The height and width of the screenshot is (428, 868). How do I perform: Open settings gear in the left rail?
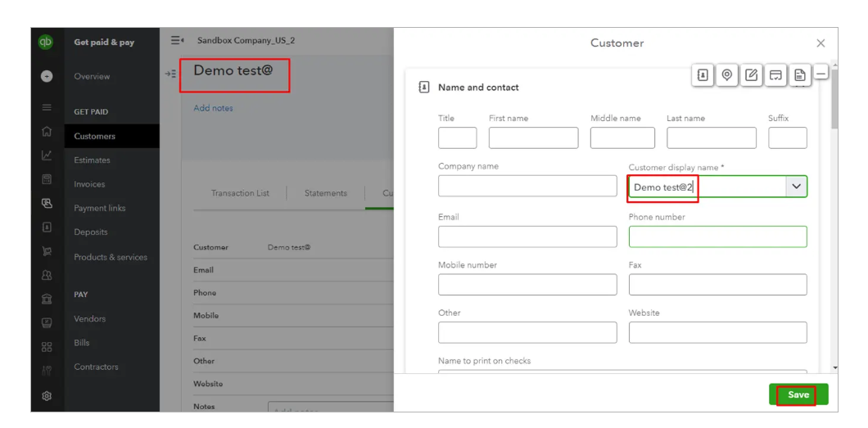click(47, 396)
